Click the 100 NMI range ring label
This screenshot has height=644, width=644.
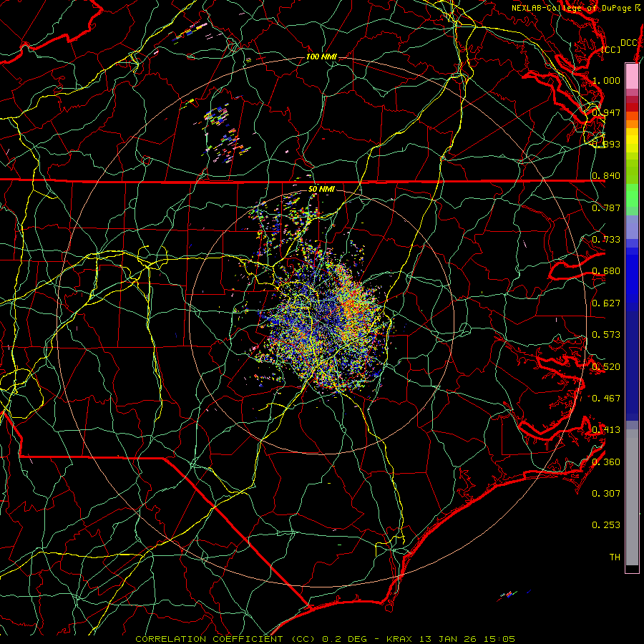click(x=321, y=57)
